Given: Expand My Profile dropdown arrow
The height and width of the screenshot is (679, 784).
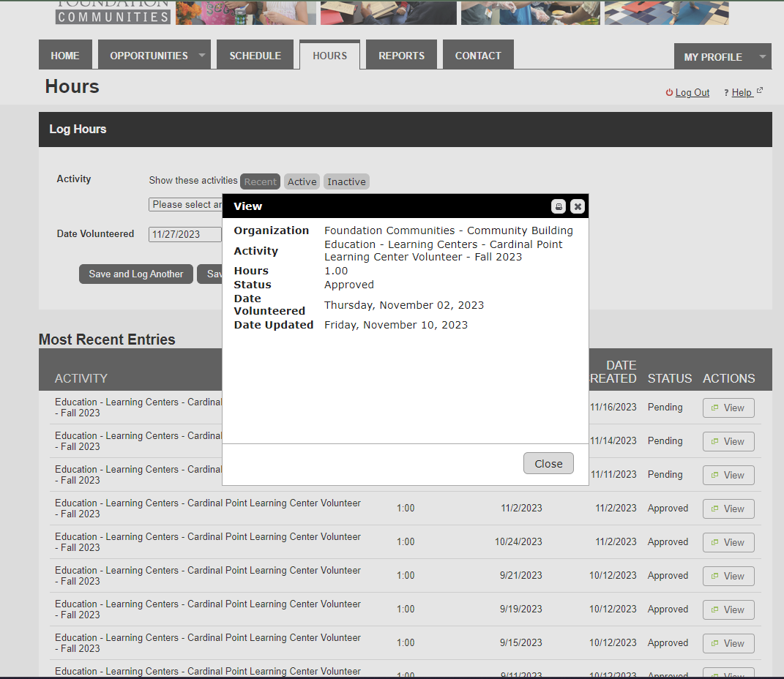Looking at the screenshot, I should (x=763, y=56).
